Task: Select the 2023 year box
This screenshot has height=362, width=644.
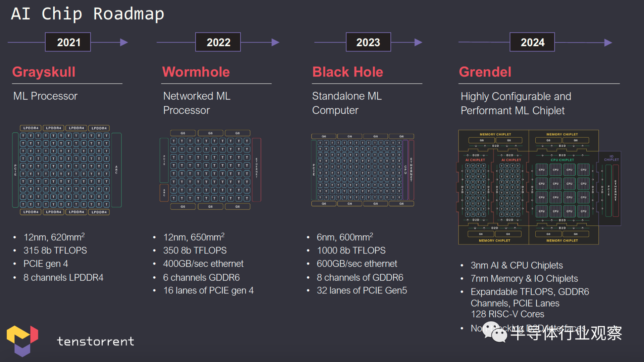Action: pyautogui.click(x=368, y=42)
